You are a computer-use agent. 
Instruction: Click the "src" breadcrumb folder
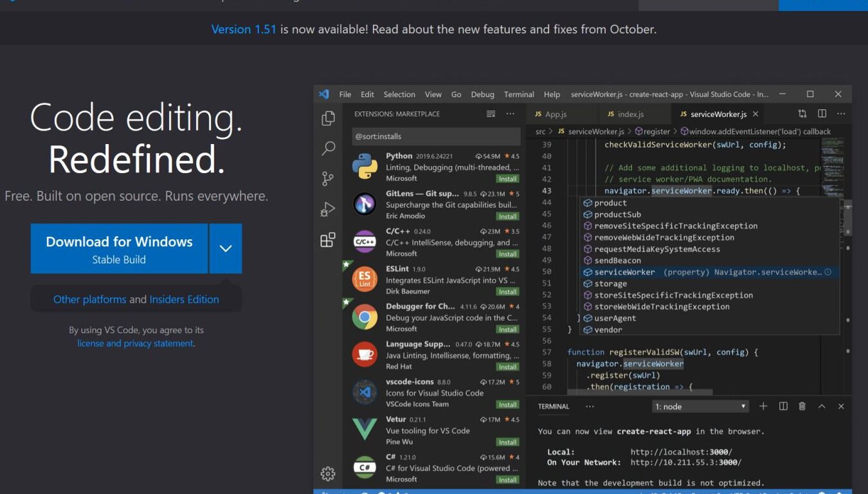(541, 131)
